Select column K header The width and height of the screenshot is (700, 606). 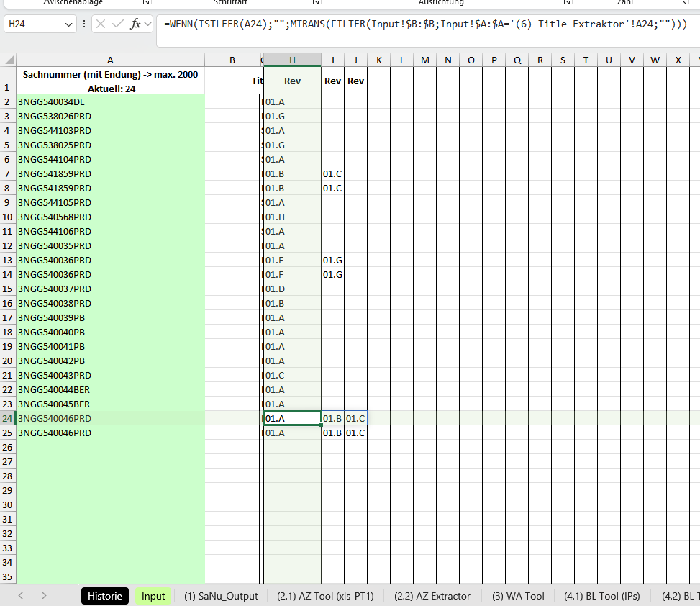click(x=379, y=60)
